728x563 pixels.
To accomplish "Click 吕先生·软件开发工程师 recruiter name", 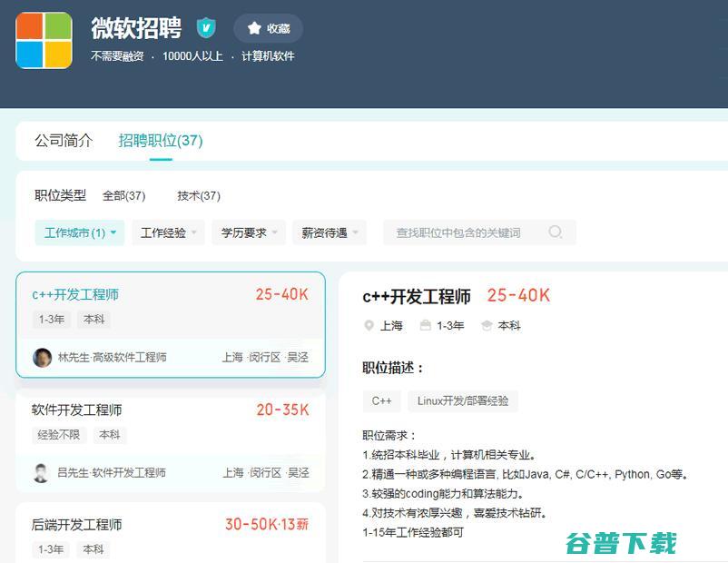I will click(x=112, y=473).
